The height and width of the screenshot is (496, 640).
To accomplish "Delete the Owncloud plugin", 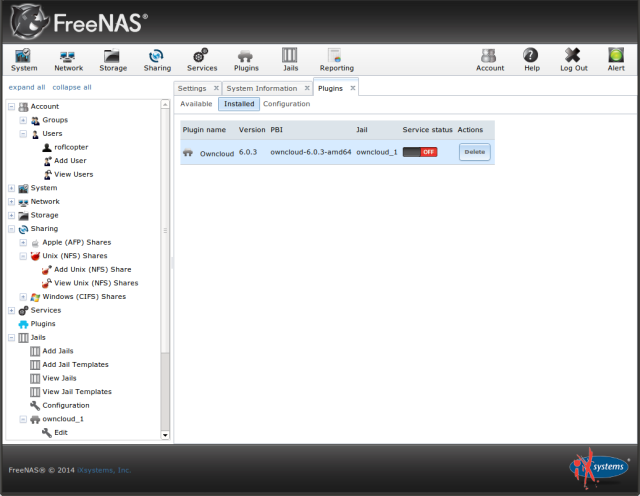I will click(x=474, y=152).
